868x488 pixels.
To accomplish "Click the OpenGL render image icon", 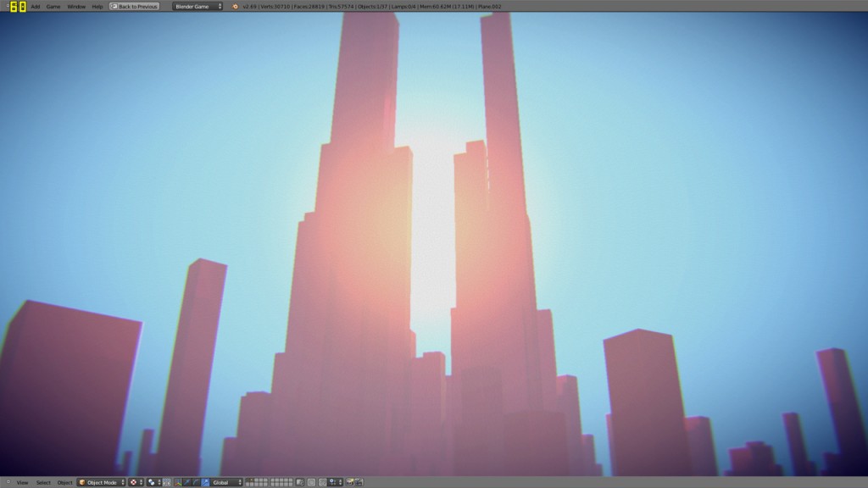I will click(x=349, y=481).
